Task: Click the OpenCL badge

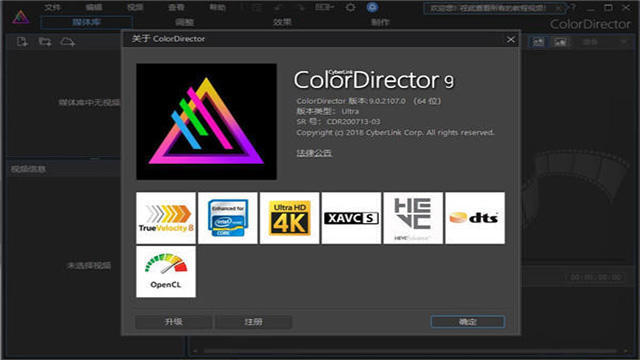Action: (x=166, y=271)
